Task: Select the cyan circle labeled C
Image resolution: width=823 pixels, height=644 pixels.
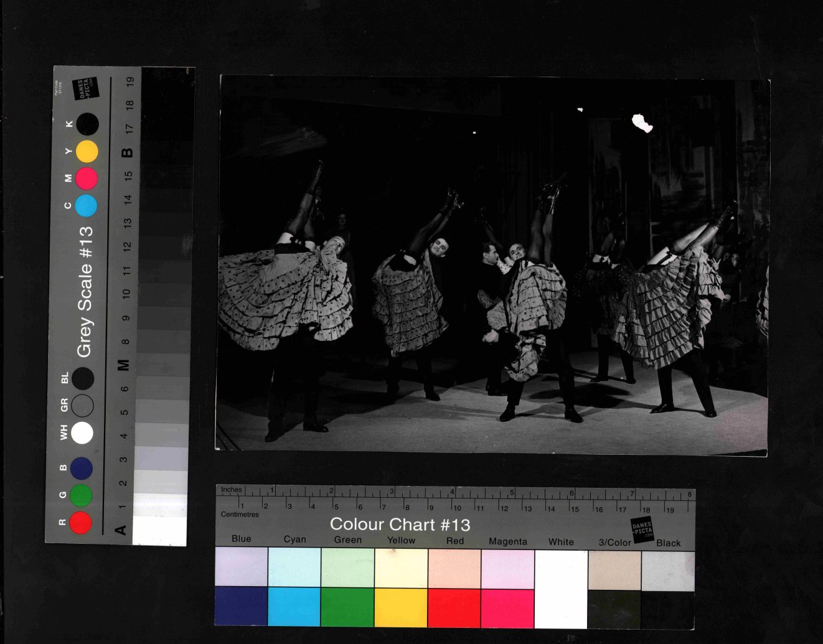Action: [86, 205]
